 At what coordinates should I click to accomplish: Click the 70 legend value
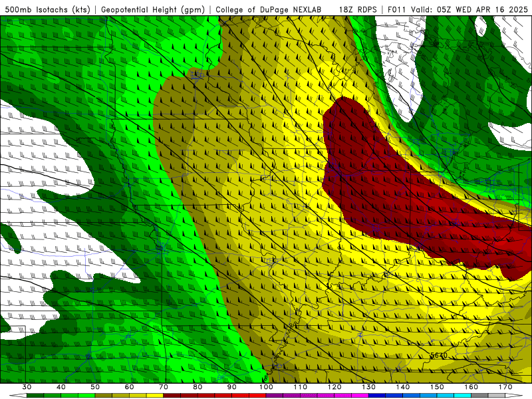(x=164, y=387)
